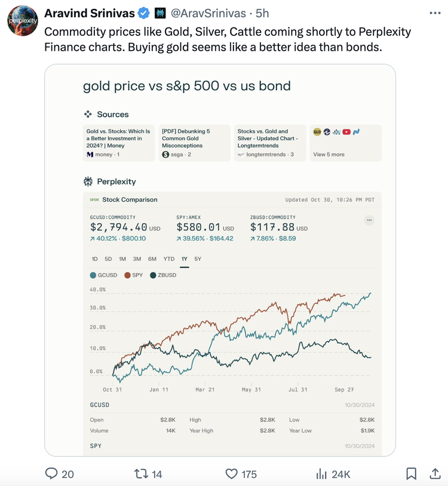Click the retweet icon
This screenshot has height=486, width=448.
141,473
